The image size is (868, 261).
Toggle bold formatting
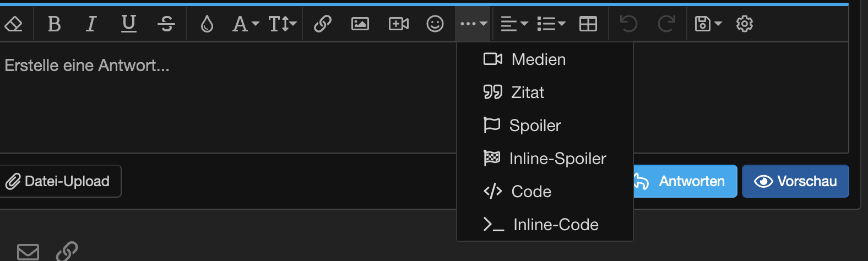click(x=54, y=24)
